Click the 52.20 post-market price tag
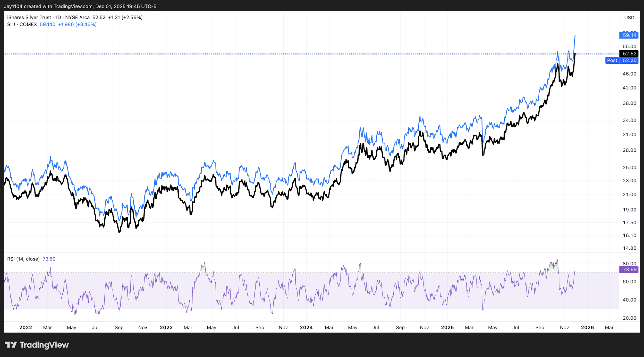This screenshot has width=644, height=357. point(629,60)
